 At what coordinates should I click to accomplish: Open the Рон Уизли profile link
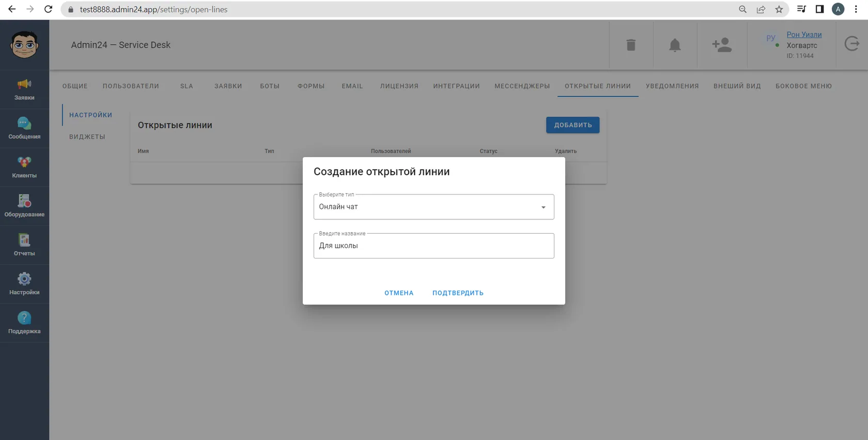(804, 35)
